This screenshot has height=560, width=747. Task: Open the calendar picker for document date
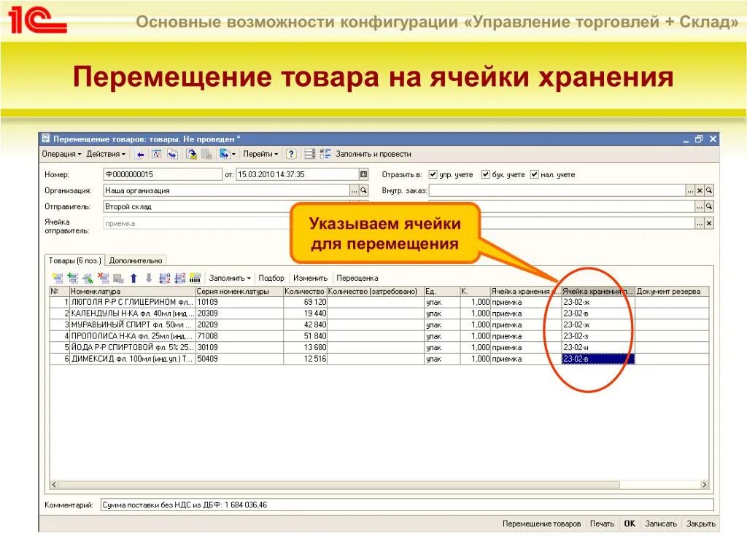363,174
